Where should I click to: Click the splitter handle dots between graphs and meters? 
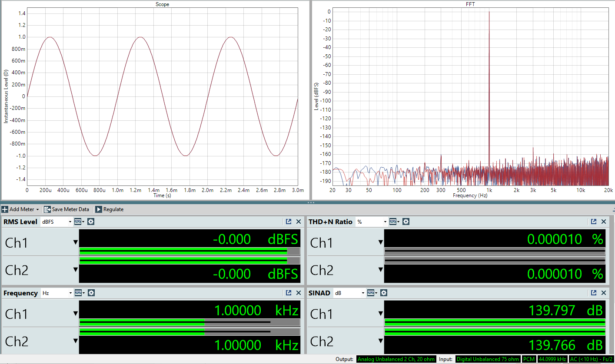click(x=311, y=203)
